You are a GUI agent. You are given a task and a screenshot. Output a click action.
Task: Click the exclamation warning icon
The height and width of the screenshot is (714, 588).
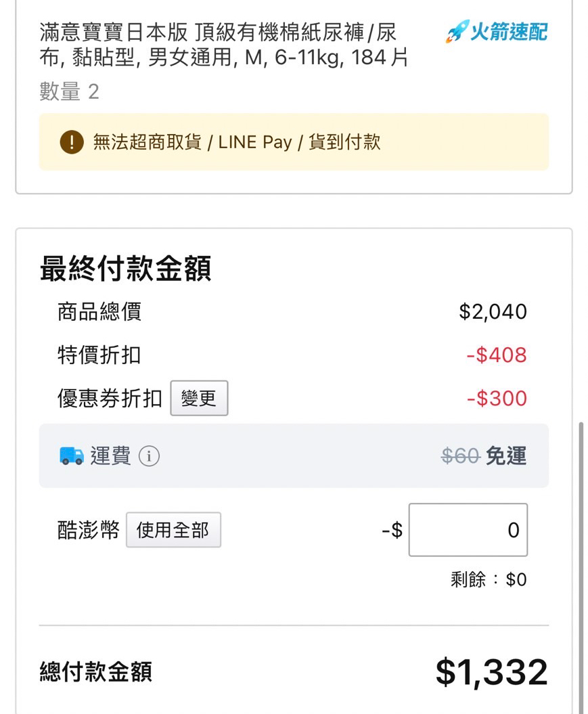click(x=72, y=141)
